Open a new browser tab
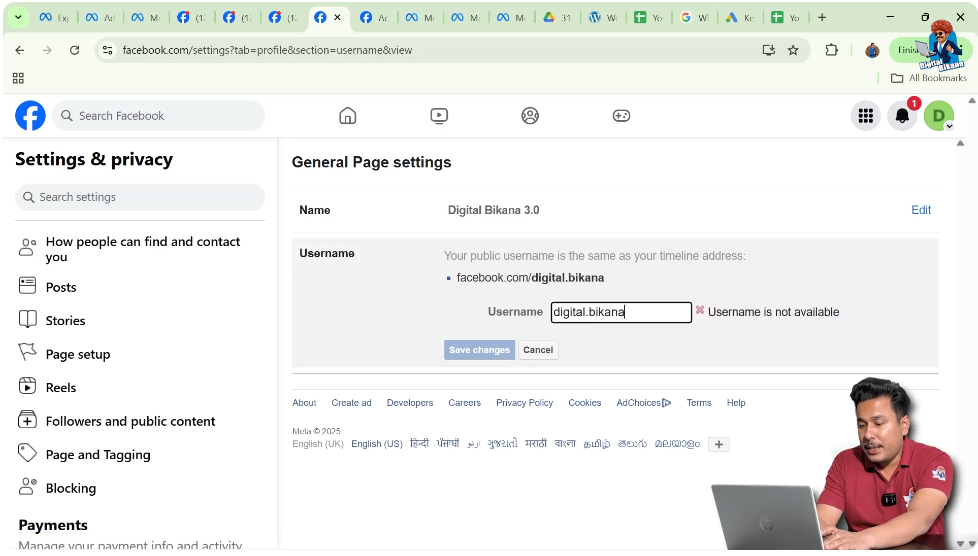 [822, 17]
